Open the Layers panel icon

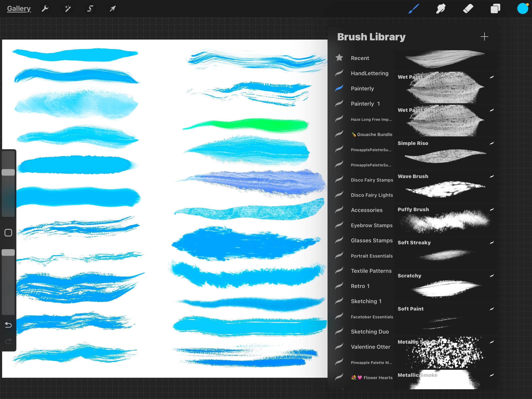click(x=495, y=9)
